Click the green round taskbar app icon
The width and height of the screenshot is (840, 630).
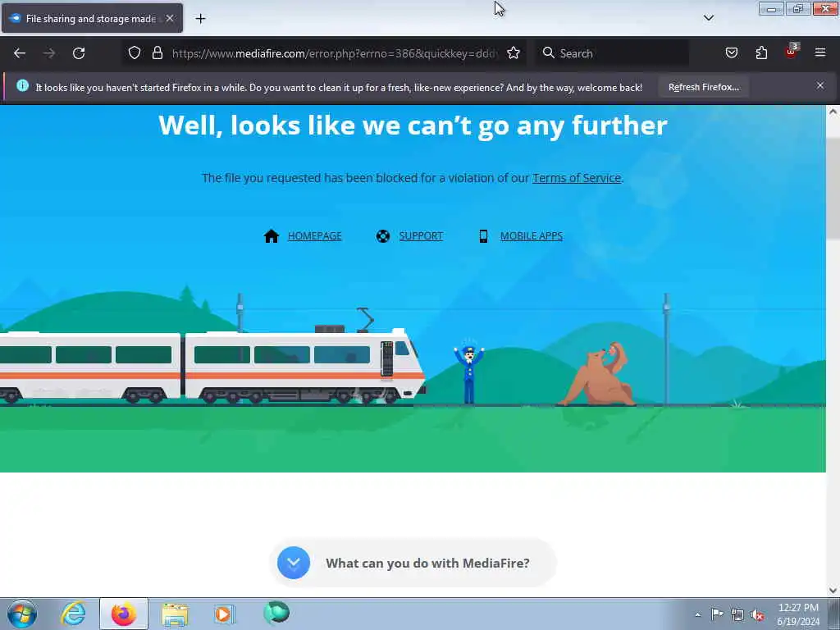[x=276, y=613]
